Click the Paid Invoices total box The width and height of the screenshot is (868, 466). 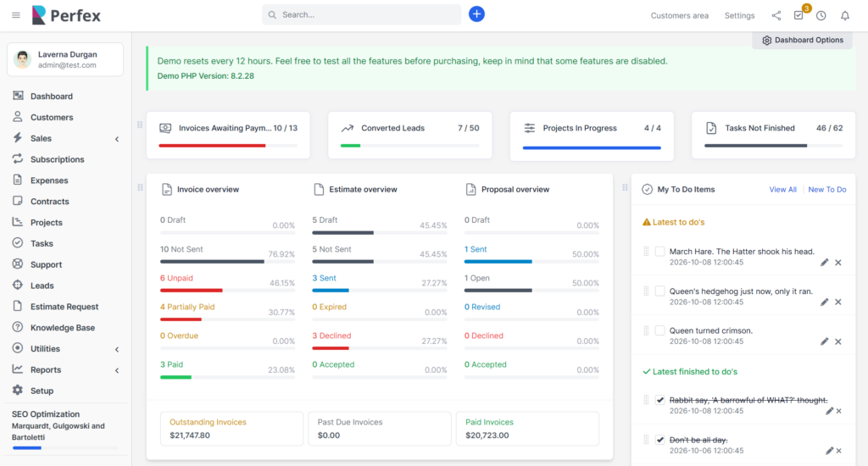click(x=527, y=429)
